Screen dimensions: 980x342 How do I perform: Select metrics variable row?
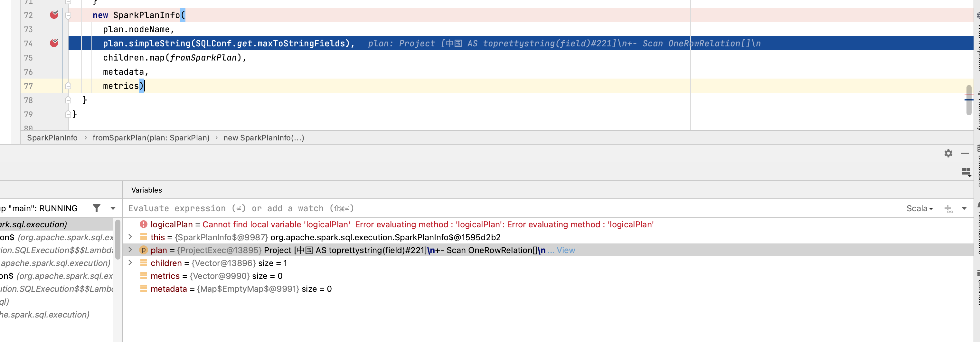[548, 276]
